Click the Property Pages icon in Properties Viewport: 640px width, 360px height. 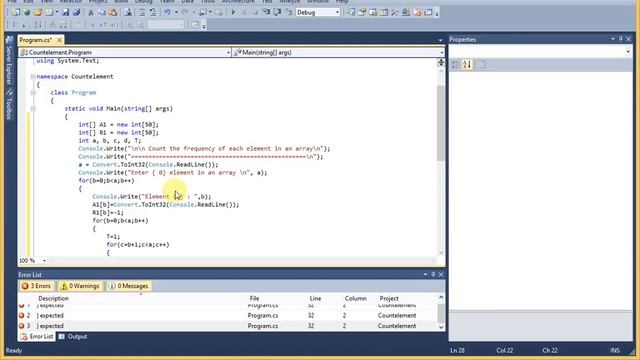coord(482,64)
